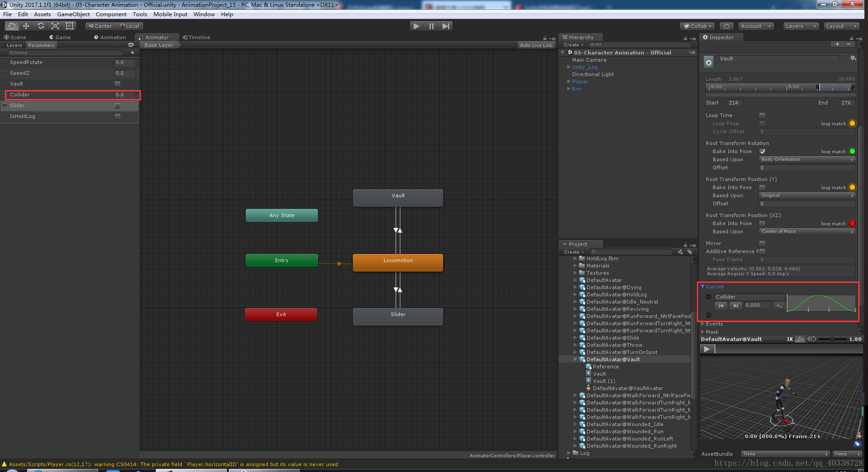Toggle the Vault parameter checkbox
Image resolution: width=868 pixels, height=472 pixels.
[x=118, y=84]
